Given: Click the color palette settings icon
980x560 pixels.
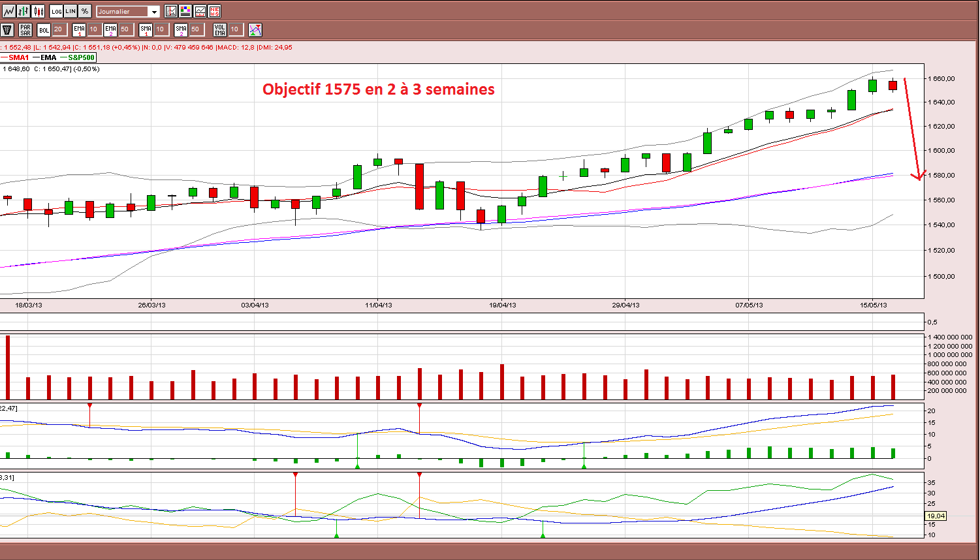Looking at the screenshot, I should pyautogui.click(x=185, y=11).
